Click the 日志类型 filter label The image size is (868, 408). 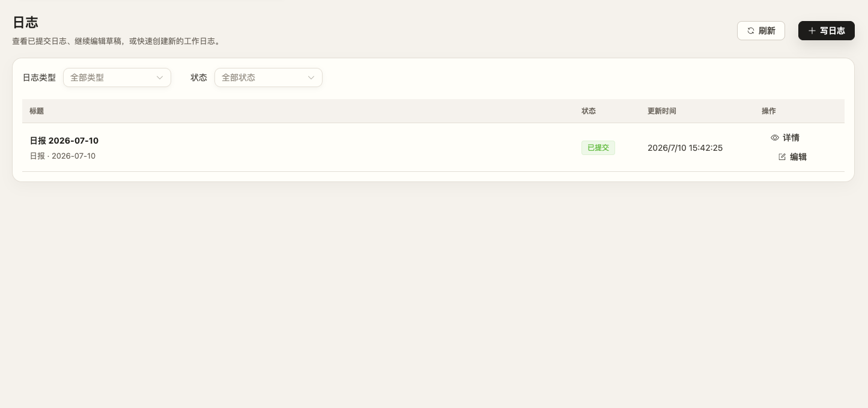pyautogui.click(x=39, y=78)
